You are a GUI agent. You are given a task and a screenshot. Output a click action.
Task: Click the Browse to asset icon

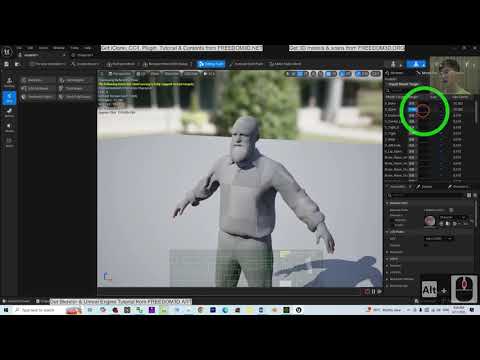(17, 64)
